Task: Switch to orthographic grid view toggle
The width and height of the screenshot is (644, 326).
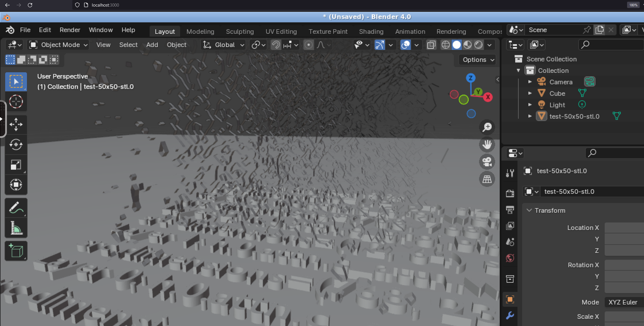Action: click(487, 179)
